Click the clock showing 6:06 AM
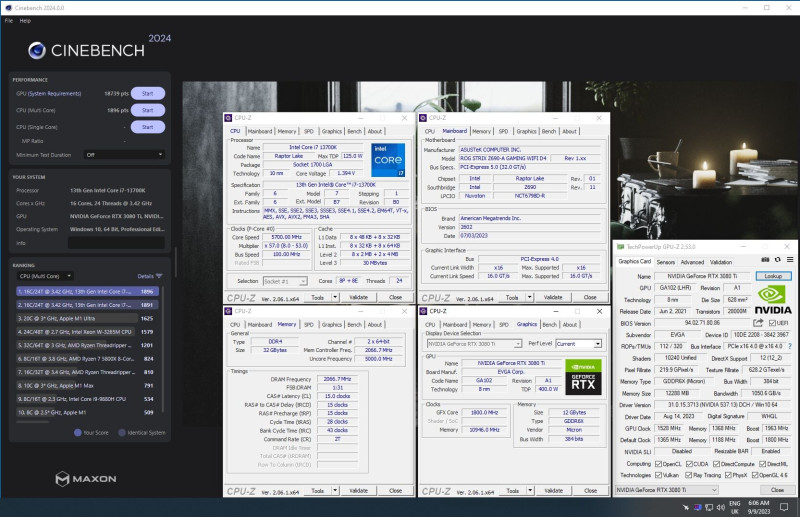The height and width of the screenshot is (517, 800). [758, 503]
